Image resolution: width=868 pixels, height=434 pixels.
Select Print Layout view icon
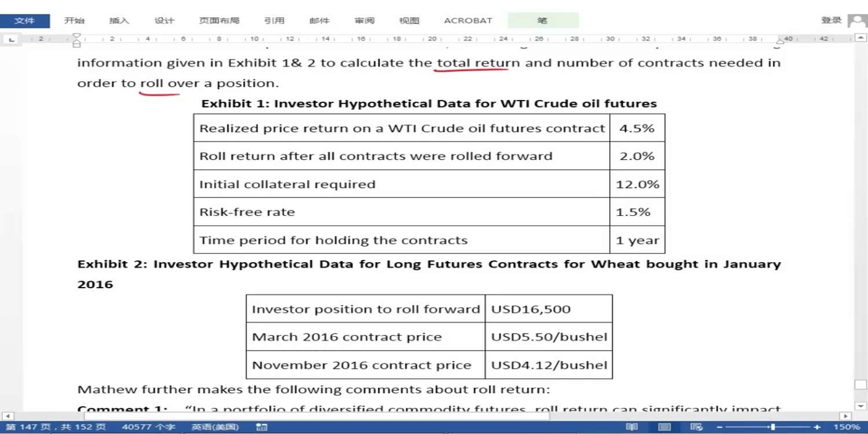[665, 427]
